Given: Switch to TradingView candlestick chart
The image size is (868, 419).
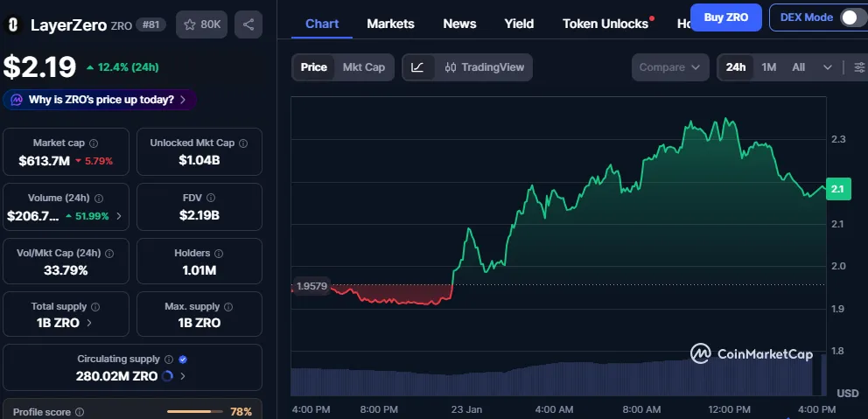Looking at the screenshot, I should (x=484, y=67).
